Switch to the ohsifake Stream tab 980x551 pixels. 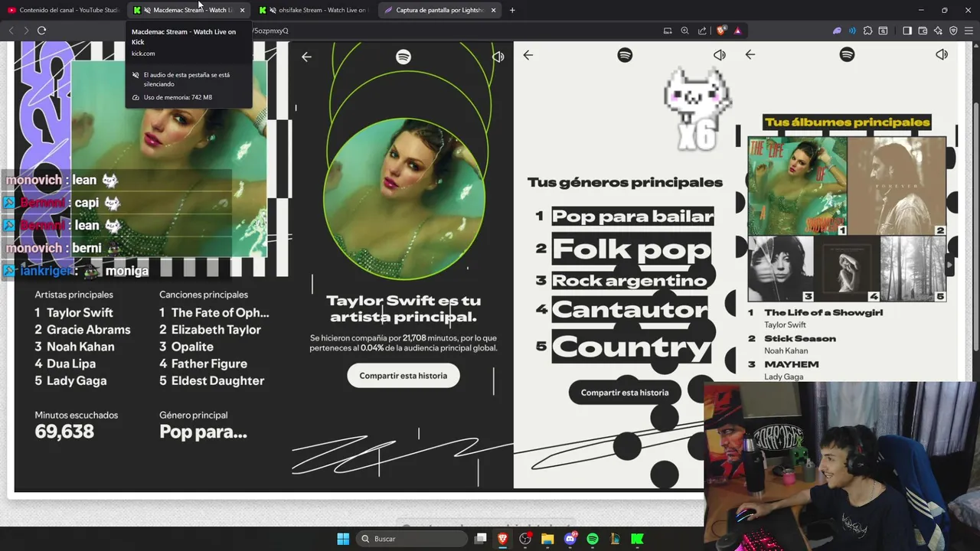[315, 10]
